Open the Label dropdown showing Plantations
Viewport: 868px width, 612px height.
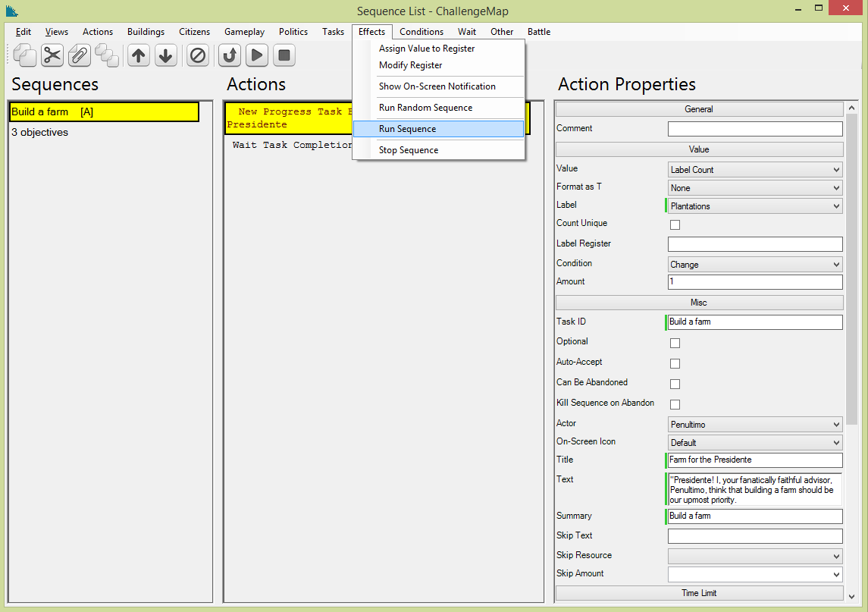click(x=755, y=206)
